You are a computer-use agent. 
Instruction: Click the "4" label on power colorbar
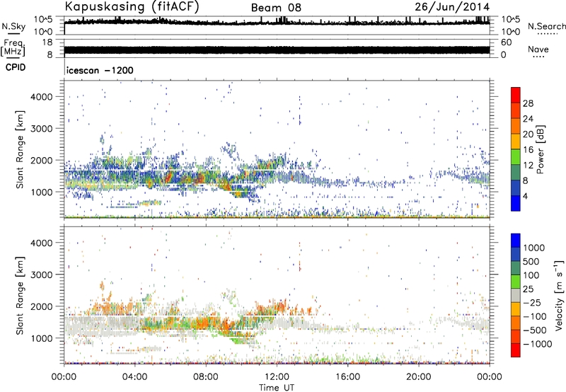click(x=526, y=196)
